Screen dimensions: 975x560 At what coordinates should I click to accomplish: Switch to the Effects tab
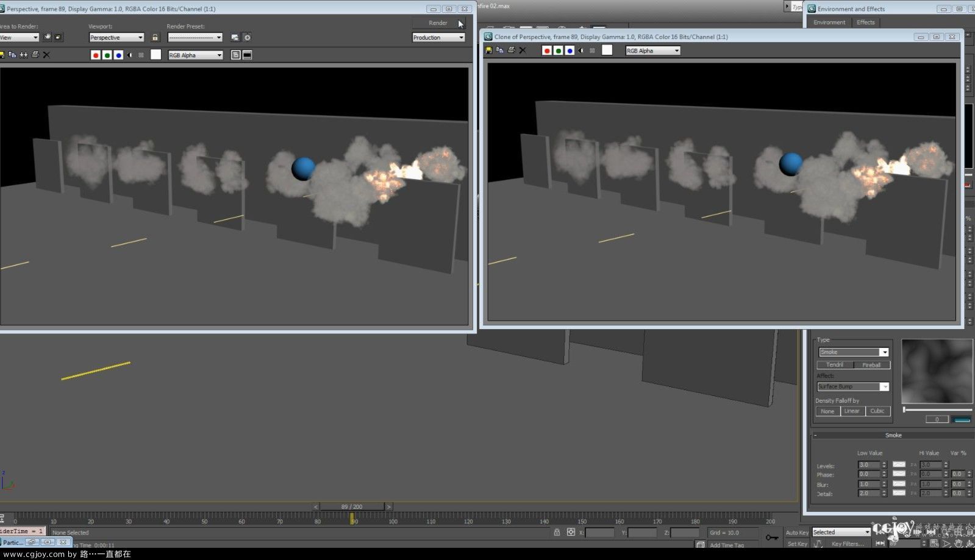click(x=865, y=23)
